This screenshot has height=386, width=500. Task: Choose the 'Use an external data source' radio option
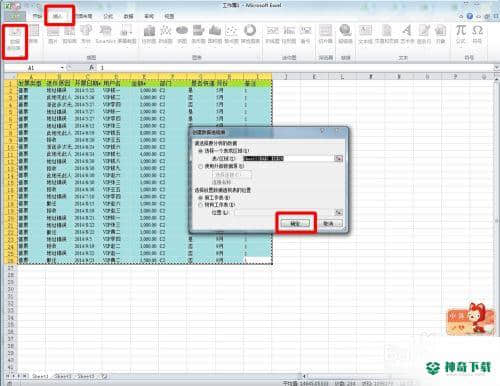click(x=201, y=166)
